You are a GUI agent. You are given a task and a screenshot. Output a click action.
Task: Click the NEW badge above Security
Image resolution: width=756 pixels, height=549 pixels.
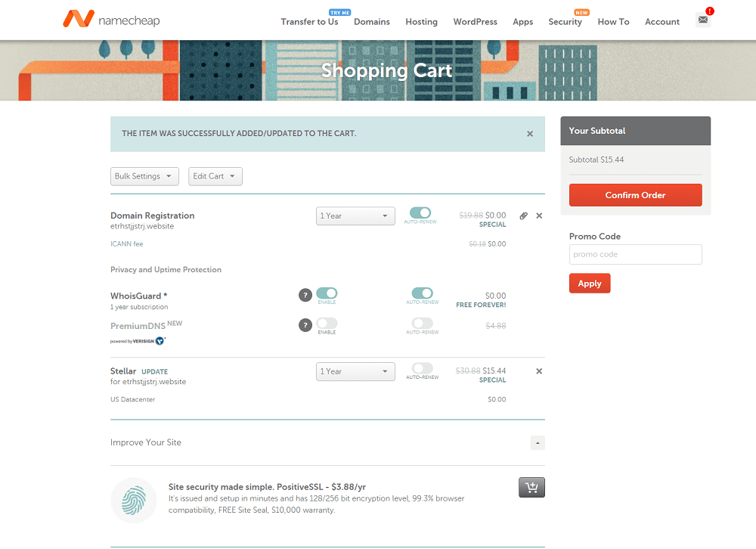coord(581,13)
